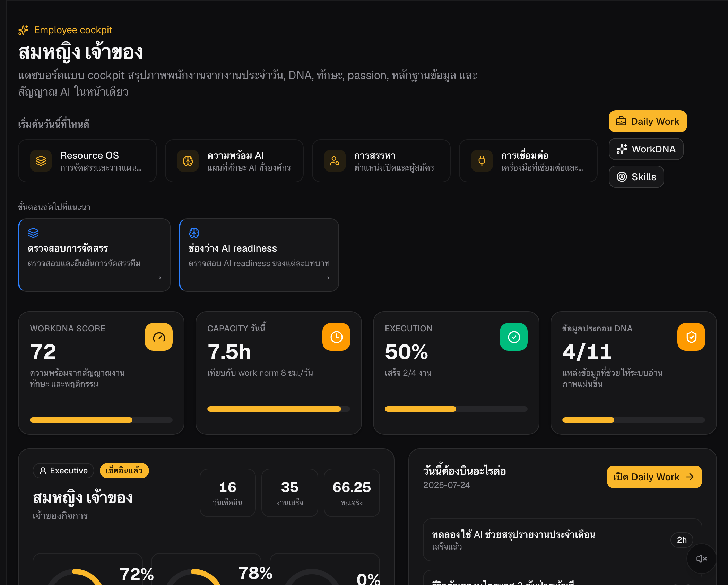728x585 pixels.
Task: Click the person icon in Executive badge
Action: tap(43, 471)
